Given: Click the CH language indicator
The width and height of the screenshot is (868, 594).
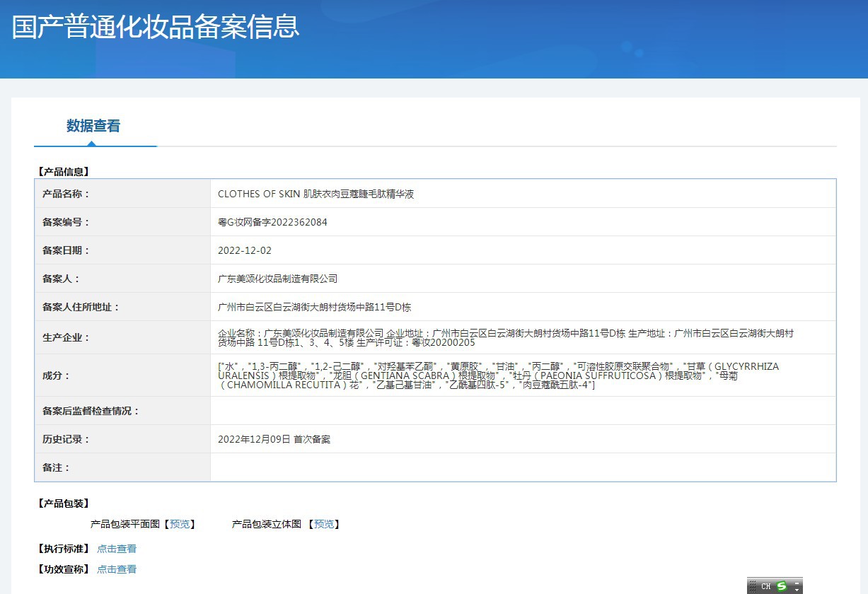Looking at the screenshot, I should (765, 586).
